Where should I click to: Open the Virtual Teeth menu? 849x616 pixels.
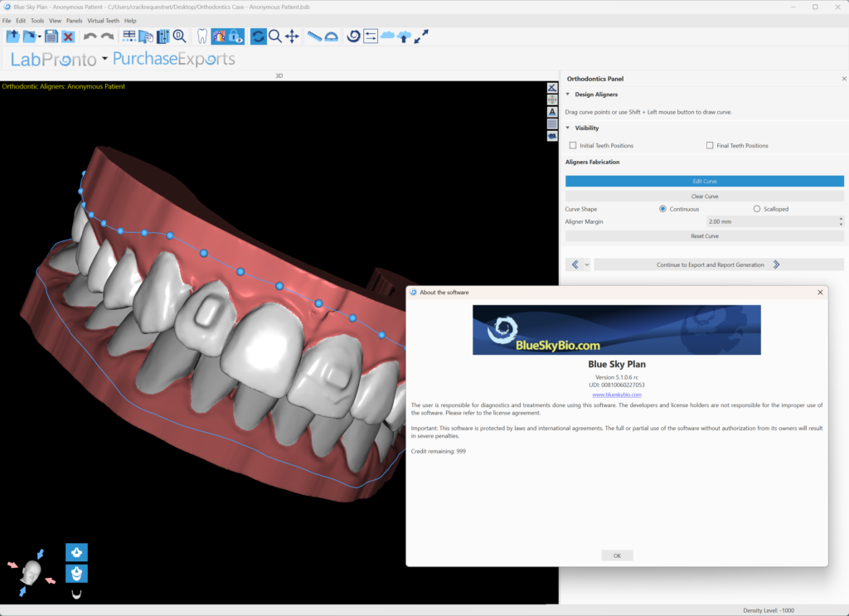[104, 21]
